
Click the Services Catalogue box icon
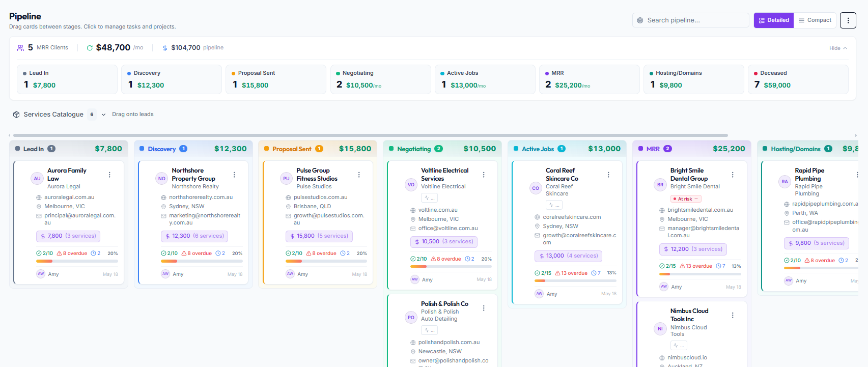pos(16,115)
